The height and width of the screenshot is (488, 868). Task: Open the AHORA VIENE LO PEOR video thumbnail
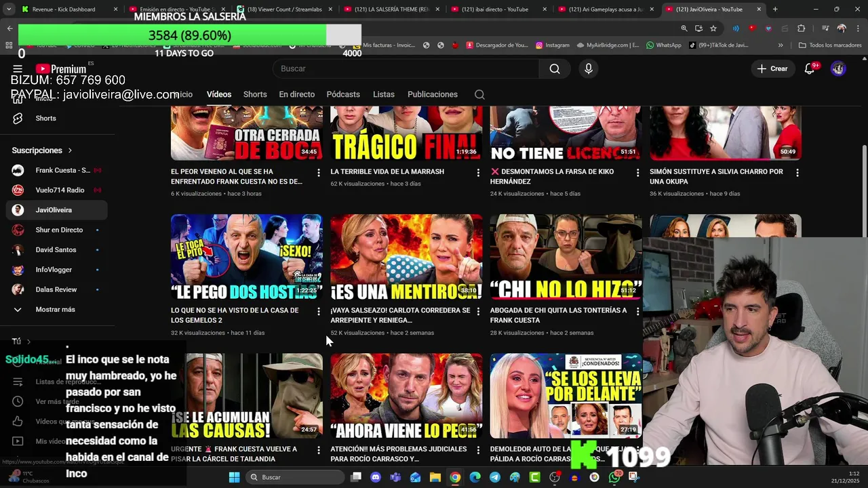pyautogui.click(x=406, y=396)
